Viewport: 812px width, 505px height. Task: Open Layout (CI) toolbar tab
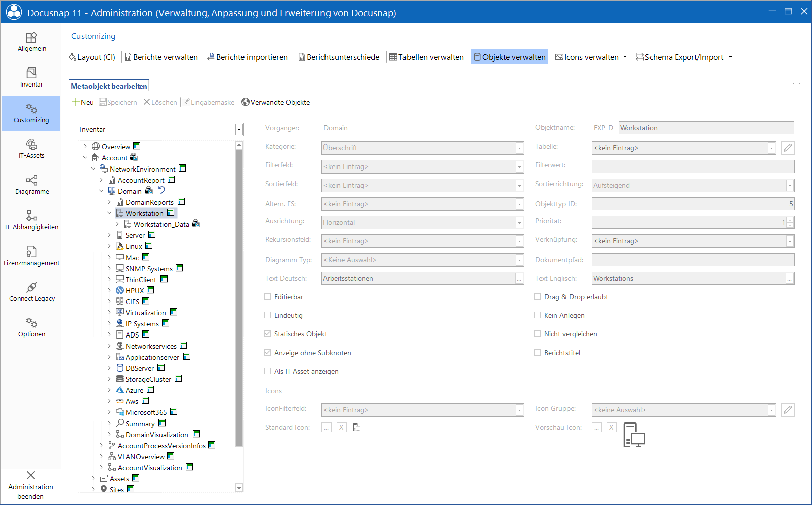coord(92,57)
